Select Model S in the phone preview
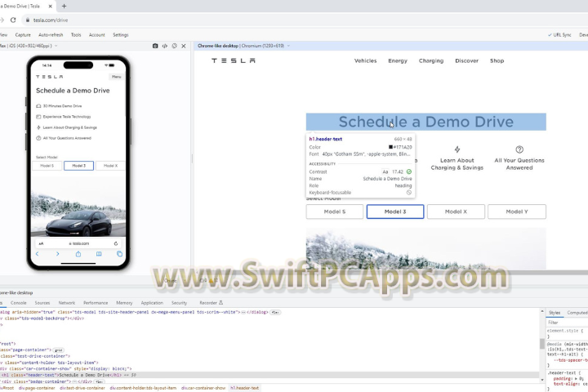 (47, 166)
